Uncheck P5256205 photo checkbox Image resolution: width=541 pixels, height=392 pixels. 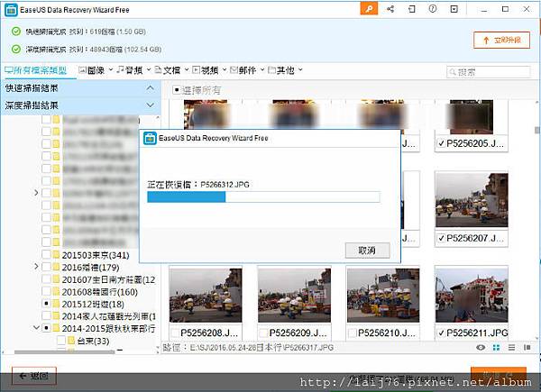click(441, 143)
